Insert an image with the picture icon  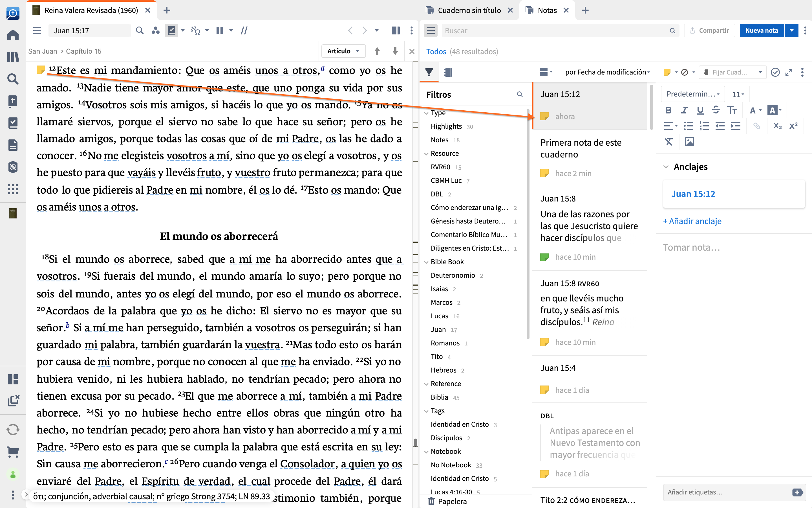[690, 142]
